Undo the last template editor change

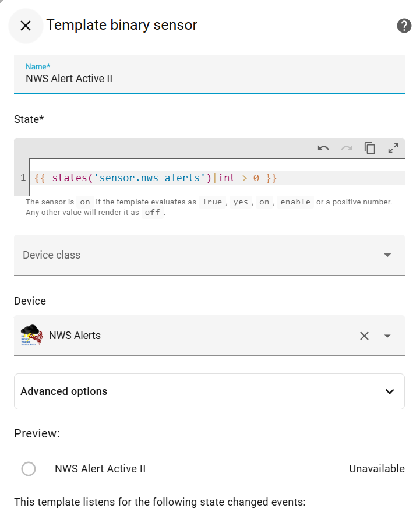coord(323,149)
